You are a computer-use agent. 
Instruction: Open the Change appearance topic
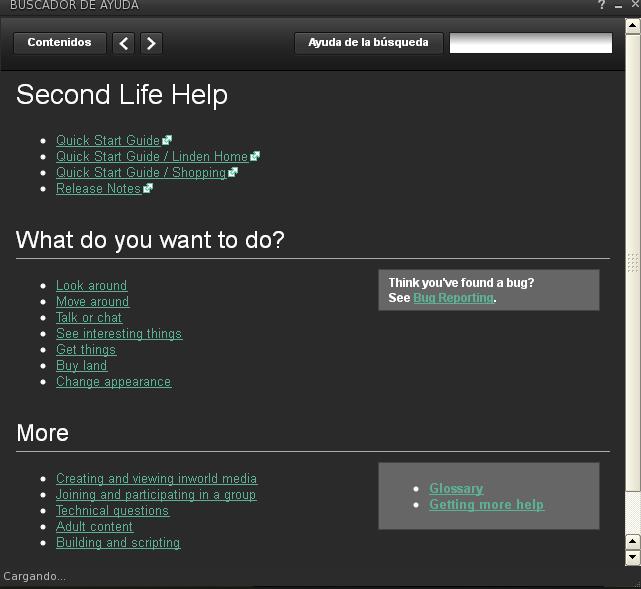tap(114, 382)
